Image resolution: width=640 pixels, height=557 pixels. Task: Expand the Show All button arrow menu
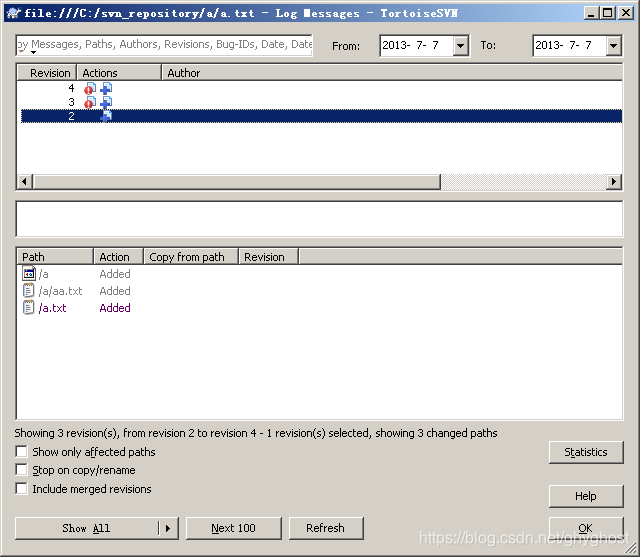pos(168,528)
